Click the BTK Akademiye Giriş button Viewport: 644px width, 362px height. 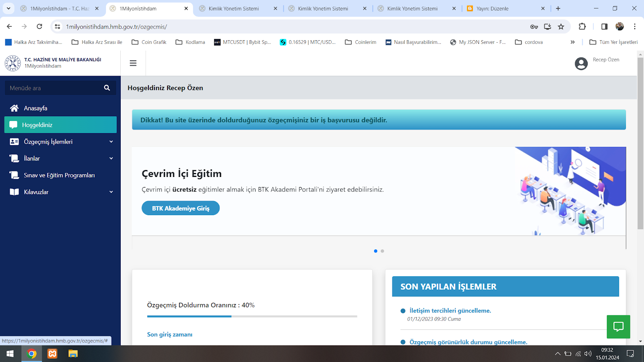pyautogui.click(x=181, y=208)
